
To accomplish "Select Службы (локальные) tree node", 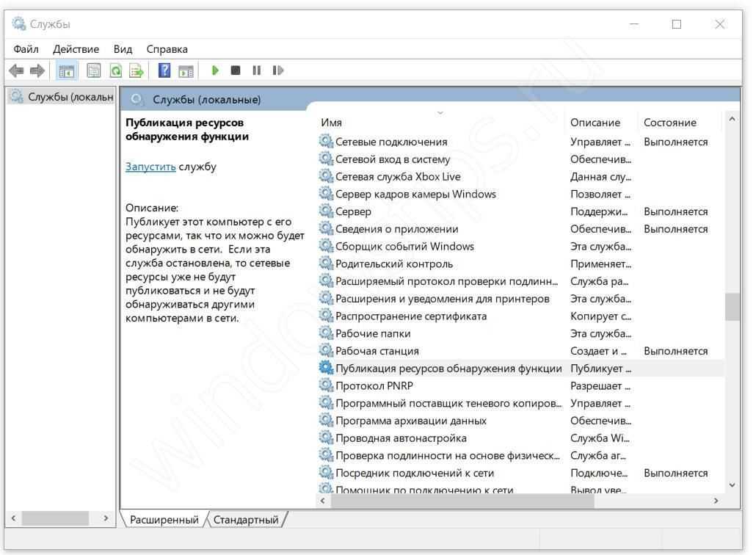I will [x=70, y=97].
